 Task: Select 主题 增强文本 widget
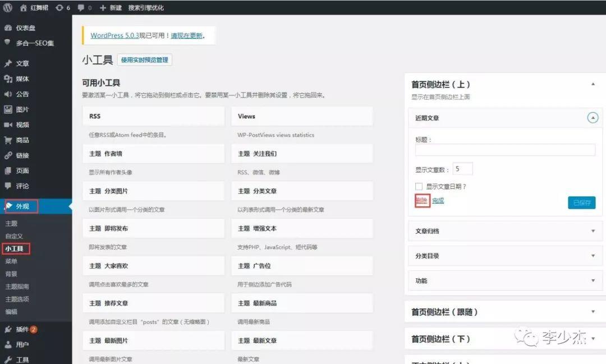[x=302, y=228]
